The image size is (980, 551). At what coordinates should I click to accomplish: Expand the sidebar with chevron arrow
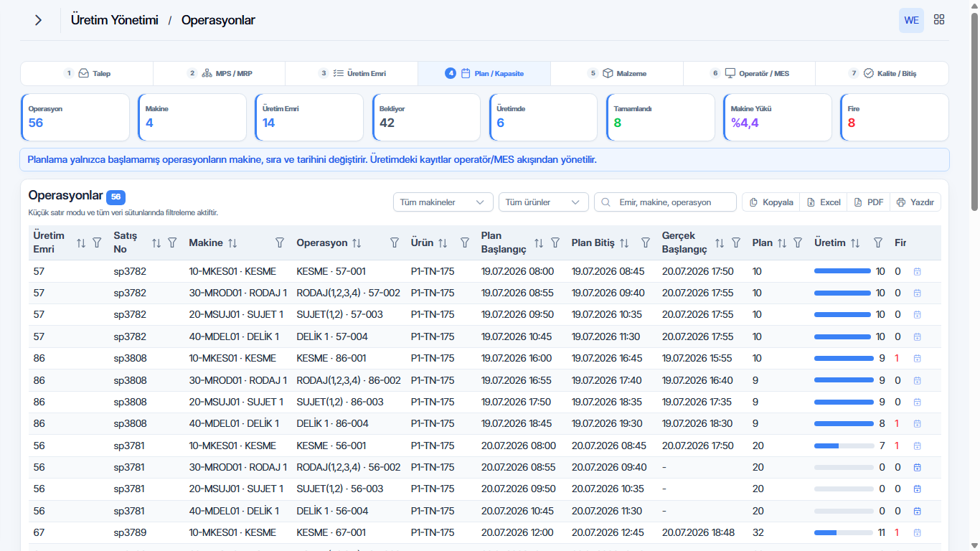38,20
